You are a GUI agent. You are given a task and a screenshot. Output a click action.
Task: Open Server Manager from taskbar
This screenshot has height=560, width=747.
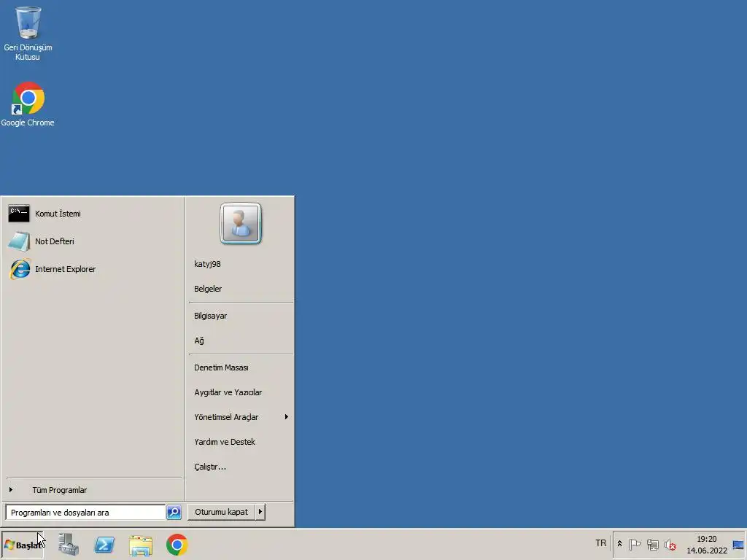[69, 545]
